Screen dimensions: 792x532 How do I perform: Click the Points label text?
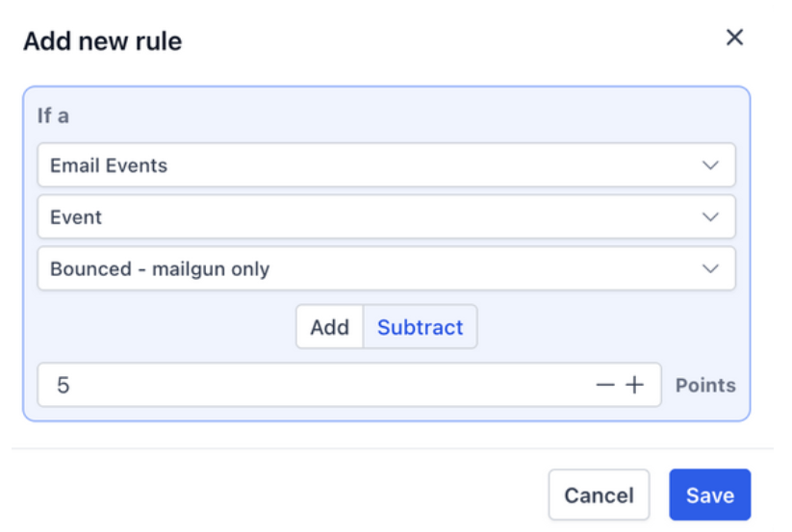[x=705, y=385]
